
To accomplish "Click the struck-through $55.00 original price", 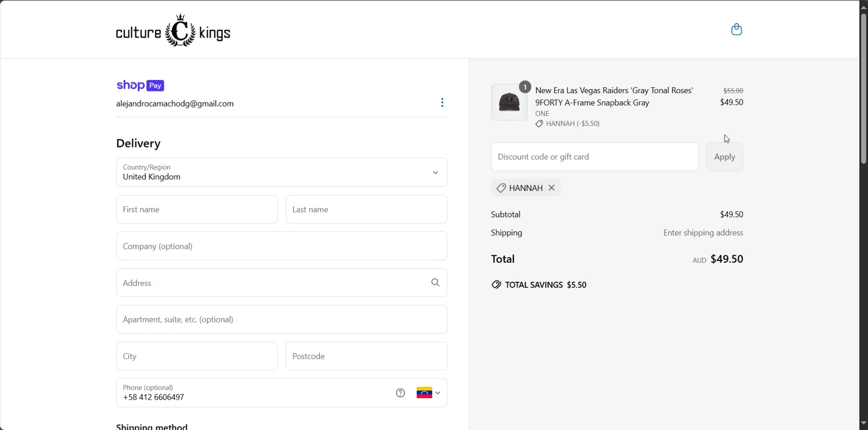I will (x=733, y=91).
